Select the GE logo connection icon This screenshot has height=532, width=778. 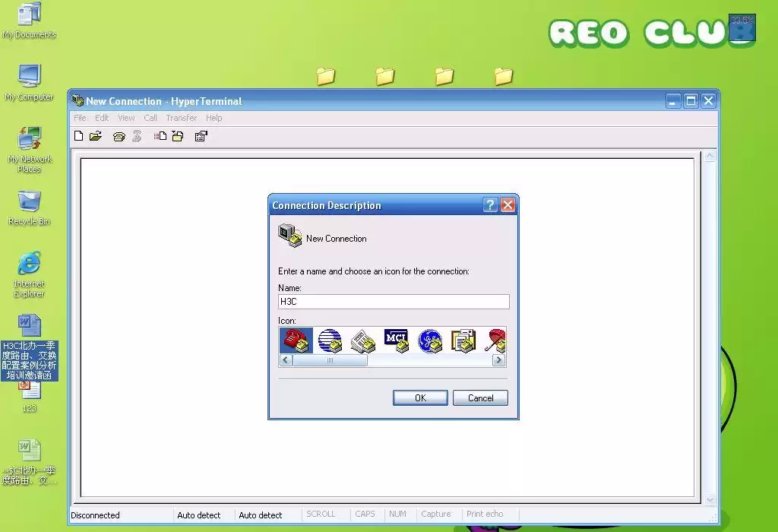pyautogui.click(x=430, y=340)
